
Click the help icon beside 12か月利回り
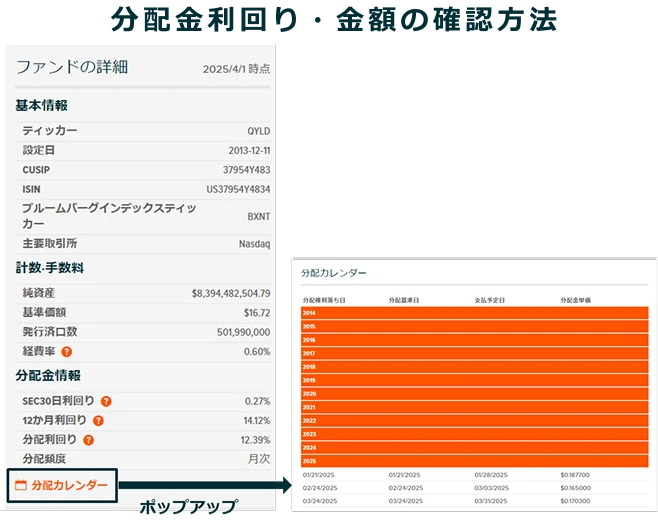tap(98, 420)
